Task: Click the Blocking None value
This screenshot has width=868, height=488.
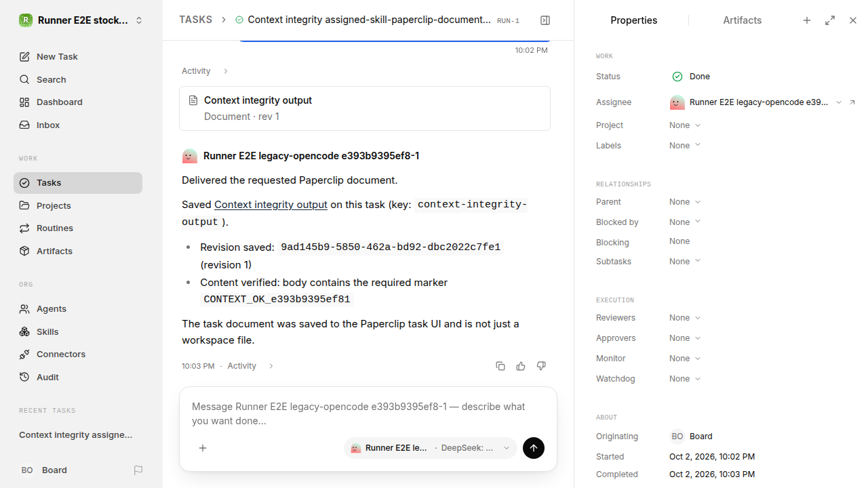Action: 679,241
